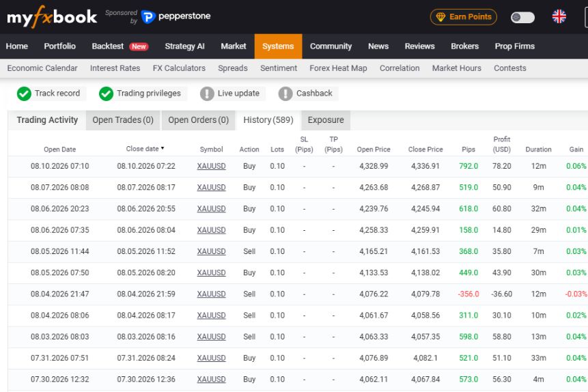
Task: Select the History (589) tab
Action: 268,120
